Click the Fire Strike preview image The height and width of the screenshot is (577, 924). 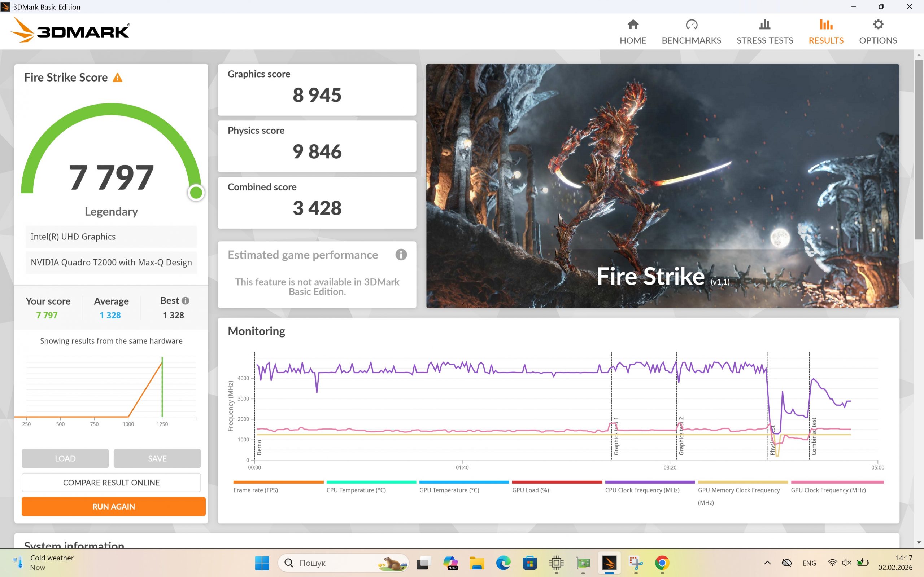(662, 186)
